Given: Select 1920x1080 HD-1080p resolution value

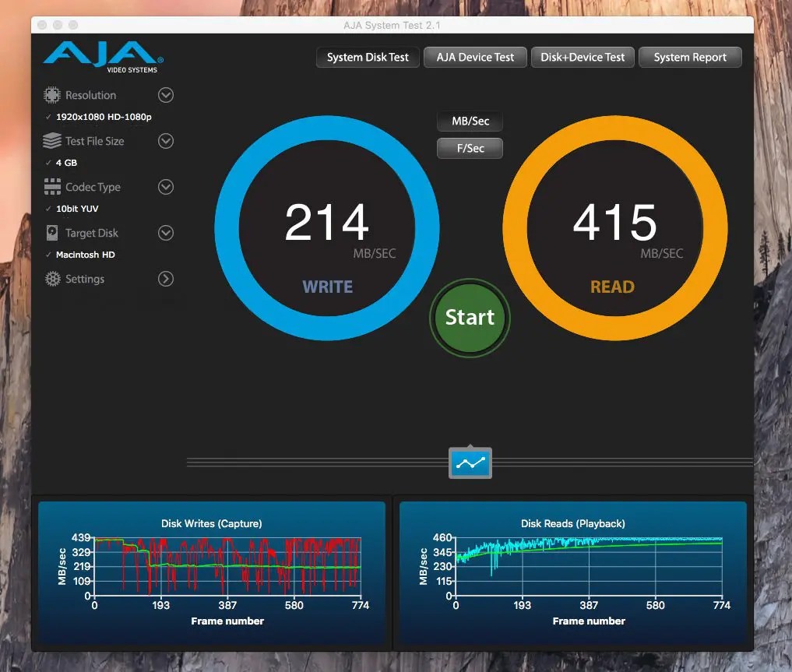Looking at the screenshot, I should click(x=104, y=117).
